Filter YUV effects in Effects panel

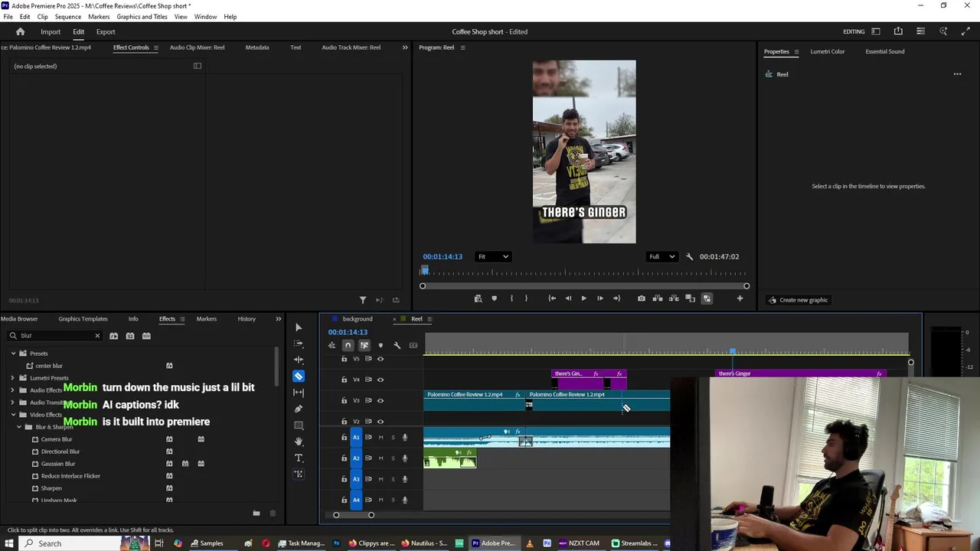point(146,336)
